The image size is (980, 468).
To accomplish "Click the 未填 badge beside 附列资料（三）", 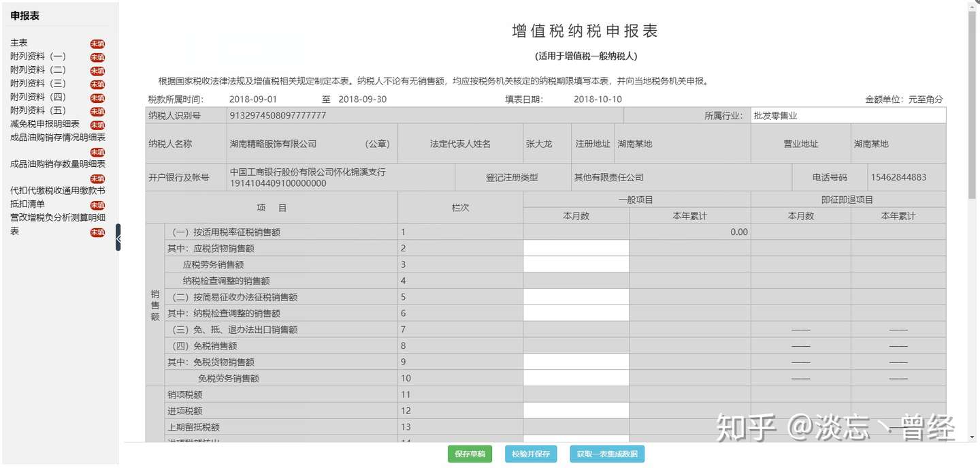I will [98, 83].
